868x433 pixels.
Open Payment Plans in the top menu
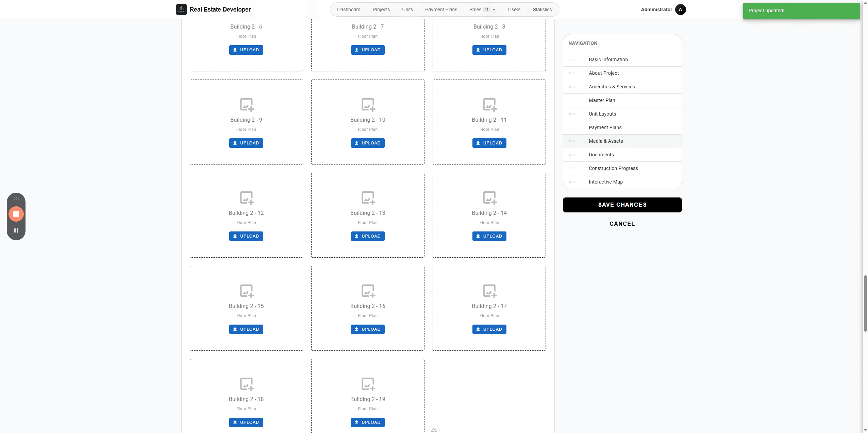[x=441, y=10]
